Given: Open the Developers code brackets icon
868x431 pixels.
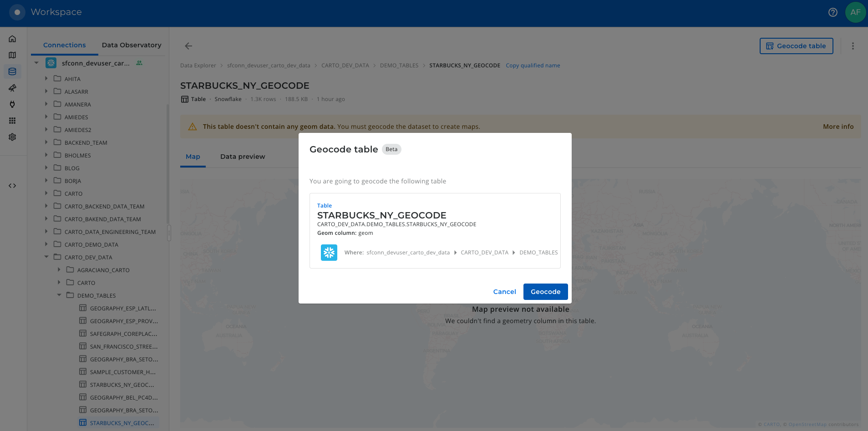Looking at the screenshot, I should coord(12,186).
